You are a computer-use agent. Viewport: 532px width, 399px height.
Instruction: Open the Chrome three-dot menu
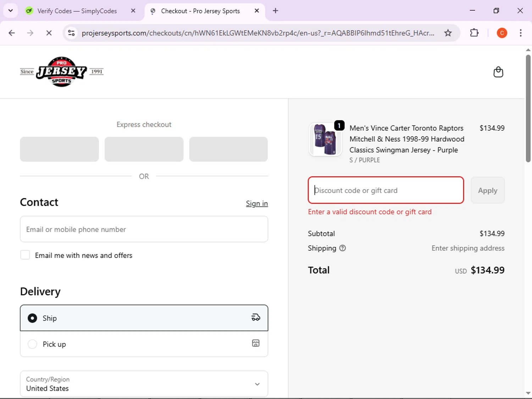pos(521,33)
